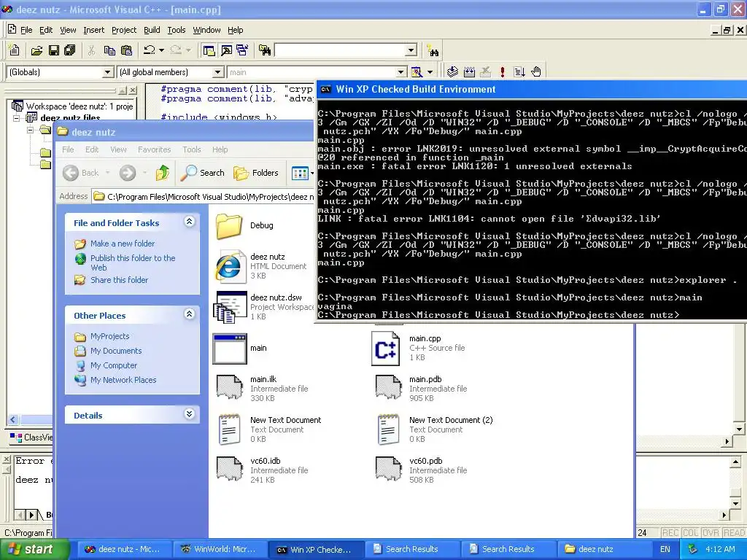Open the Project menu

click(x=124, y=30)
